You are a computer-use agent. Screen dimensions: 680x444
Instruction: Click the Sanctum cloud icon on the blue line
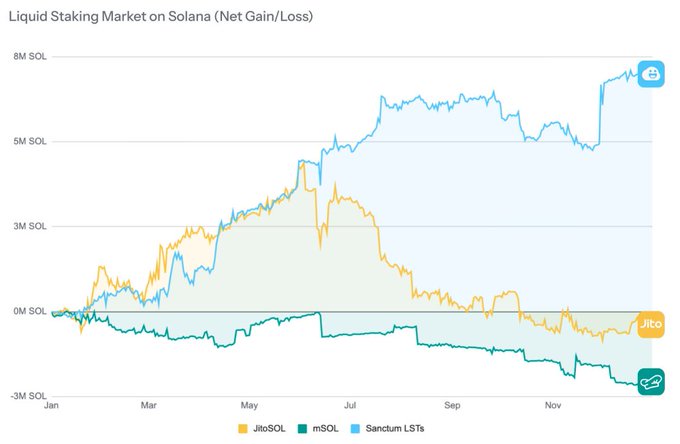tap(651, 73)
